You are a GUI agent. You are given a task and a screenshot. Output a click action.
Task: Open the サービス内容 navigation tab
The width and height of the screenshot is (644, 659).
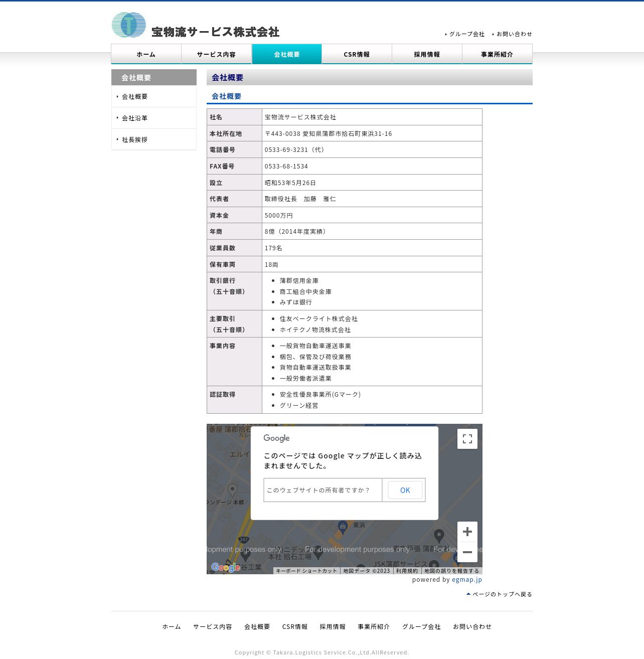click(x=216, y=54)
